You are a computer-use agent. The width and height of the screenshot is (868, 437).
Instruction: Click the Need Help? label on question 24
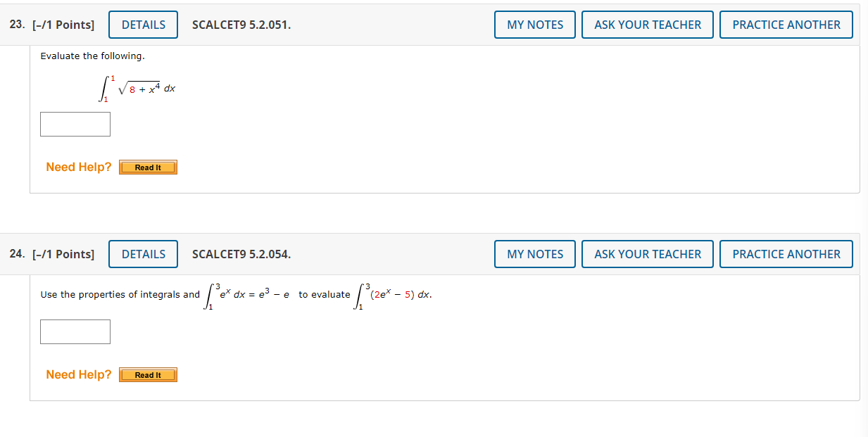coord(78,374)
